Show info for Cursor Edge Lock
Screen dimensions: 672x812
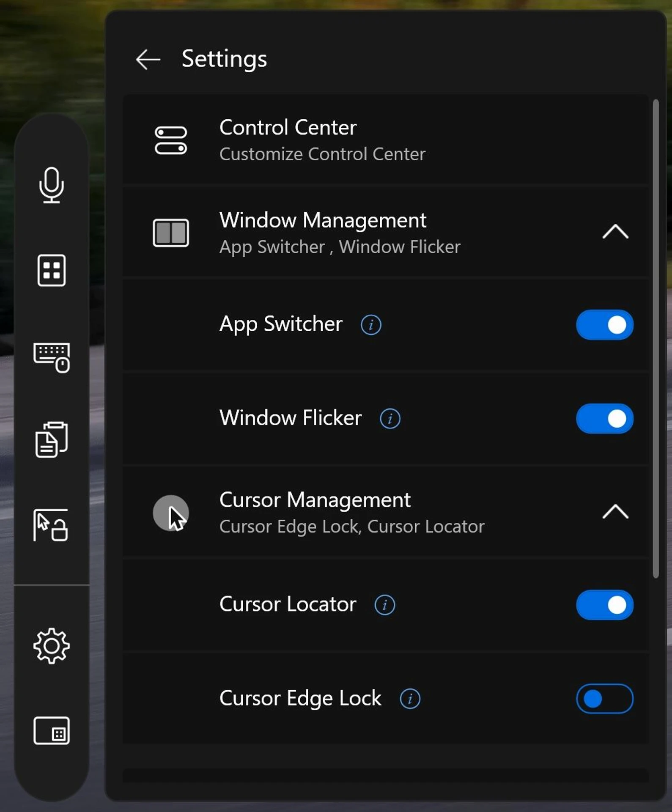coord(410,699)
